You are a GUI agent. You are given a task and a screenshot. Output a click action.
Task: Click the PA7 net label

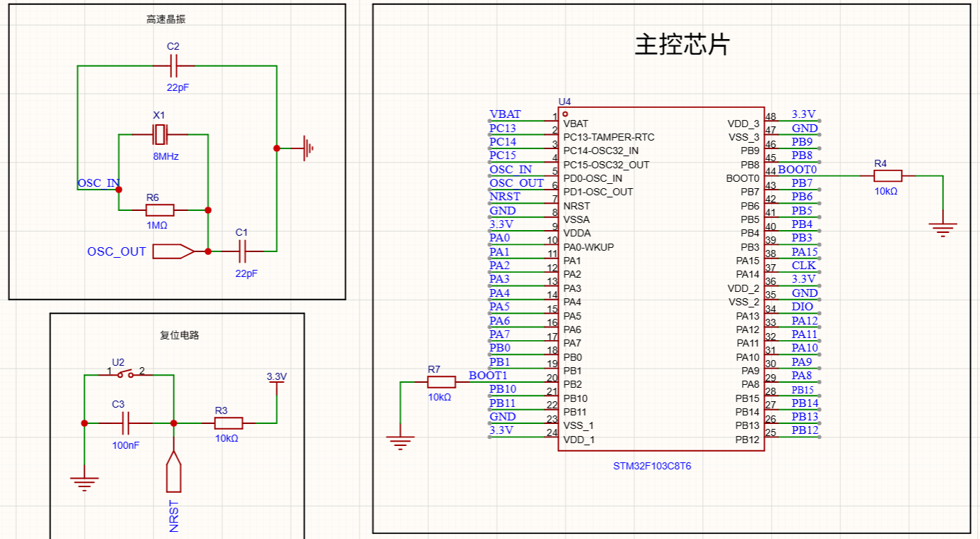coord(499,334)
